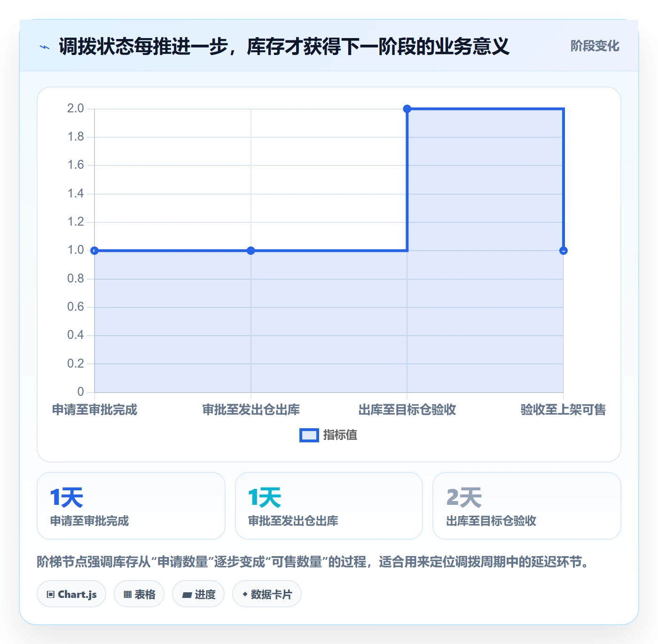Click the 阶段变化 label in the header

click(595, 46)
